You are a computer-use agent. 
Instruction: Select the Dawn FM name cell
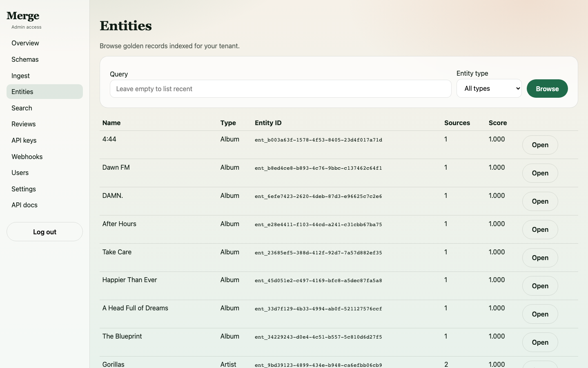(x=116, y=167)
